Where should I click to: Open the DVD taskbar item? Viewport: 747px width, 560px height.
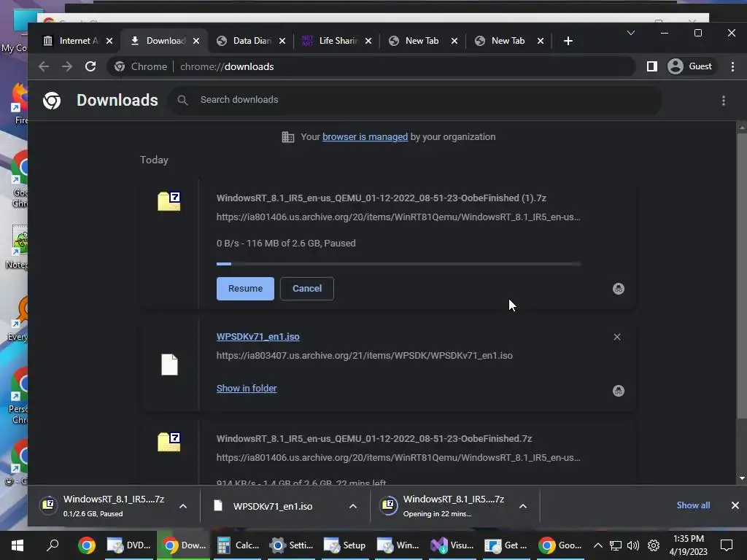click(x=128, y=545)
